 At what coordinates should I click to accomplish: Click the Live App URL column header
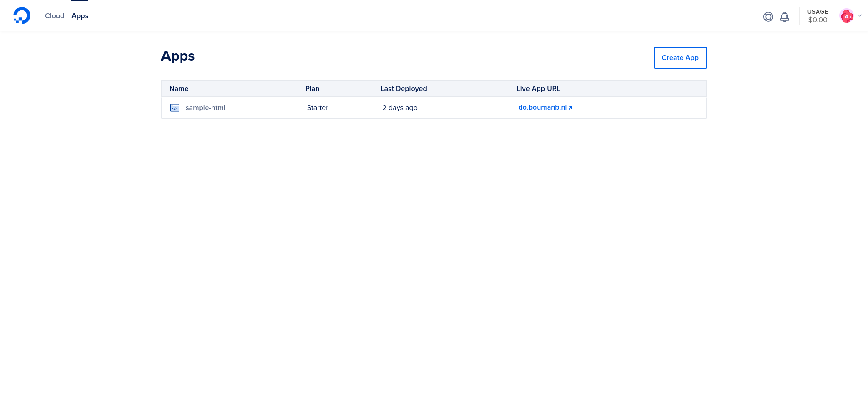(x=538, y=89)
